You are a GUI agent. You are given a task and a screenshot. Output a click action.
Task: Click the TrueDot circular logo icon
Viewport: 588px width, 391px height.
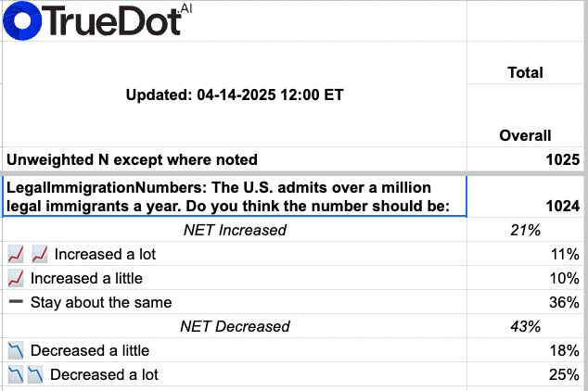click(x=21, y=19)
